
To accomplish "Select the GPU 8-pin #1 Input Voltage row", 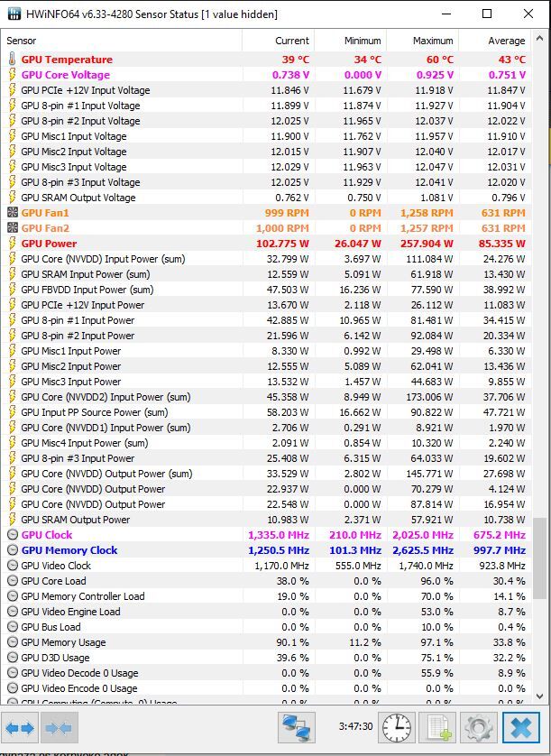I will 266,106.
